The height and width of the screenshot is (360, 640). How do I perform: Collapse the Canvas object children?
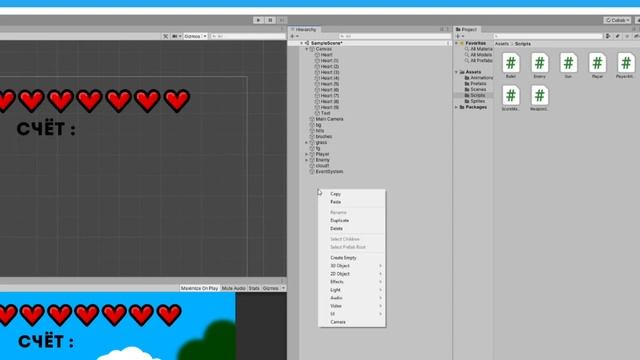307,49
